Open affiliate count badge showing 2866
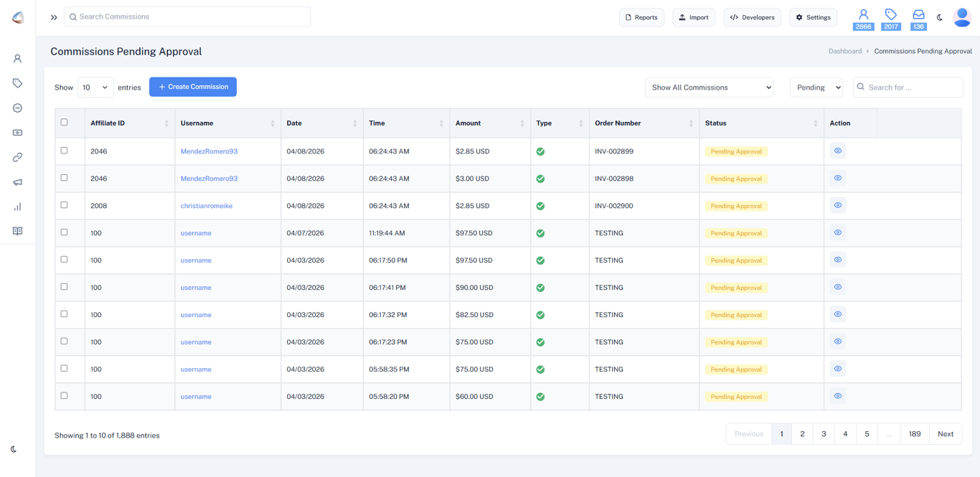Screen dimensions: 980x477 click(863, 17)
